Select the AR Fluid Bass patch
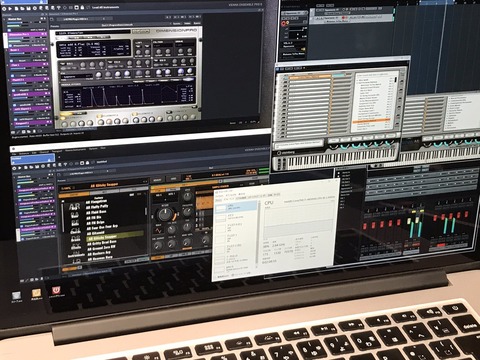The height and width of the screenshot is (360, 480). (96, 212)
